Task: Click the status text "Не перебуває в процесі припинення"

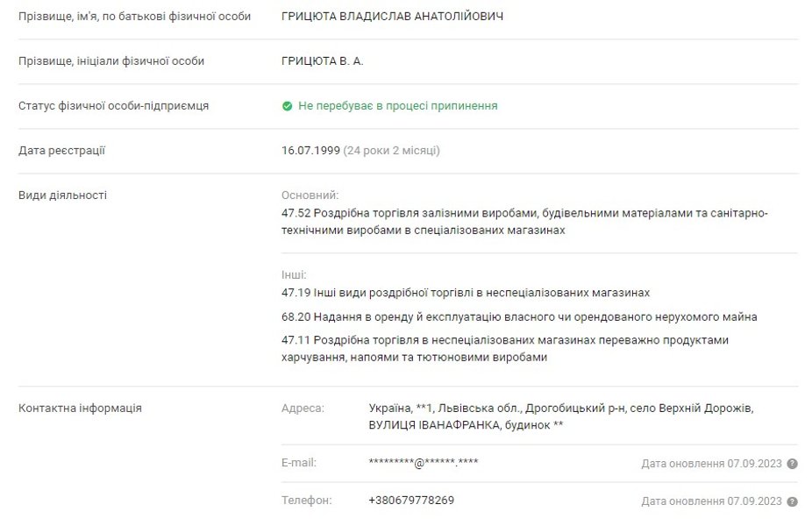Action: pos(397,106)
